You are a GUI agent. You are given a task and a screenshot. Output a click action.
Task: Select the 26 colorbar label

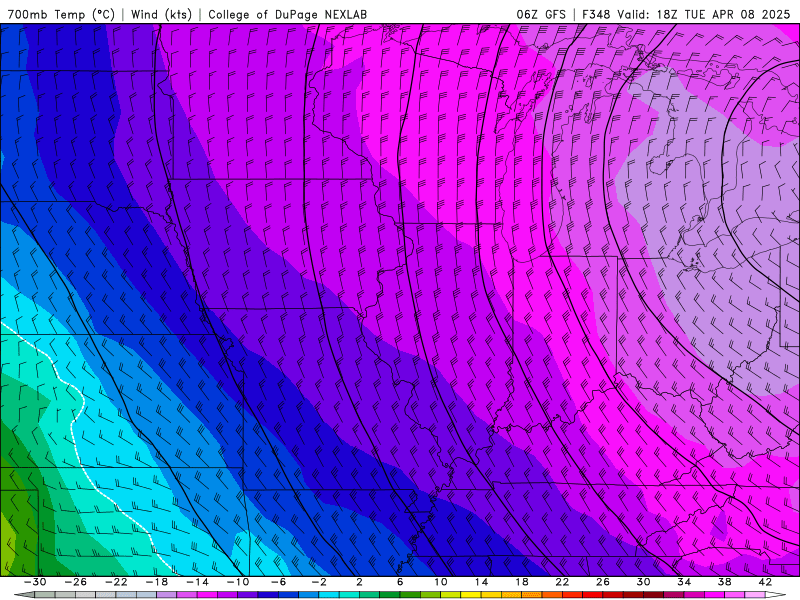point(603,582)
